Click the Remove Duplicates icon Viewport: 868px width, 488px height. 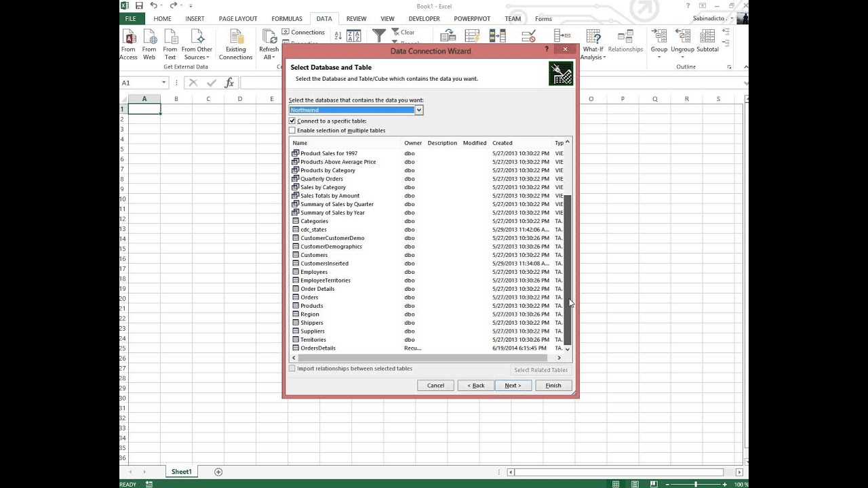(498, 36)
